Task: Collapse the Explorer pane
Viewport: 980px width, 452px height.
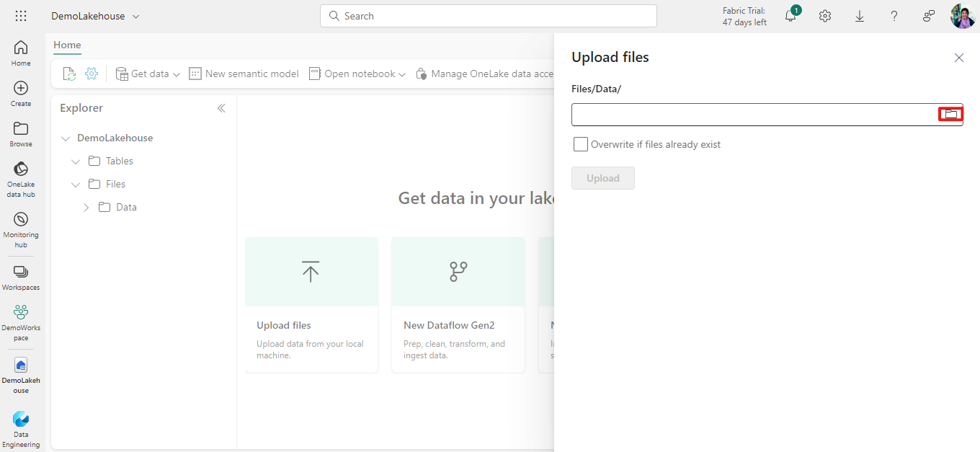Action: (x=221, y=108)
